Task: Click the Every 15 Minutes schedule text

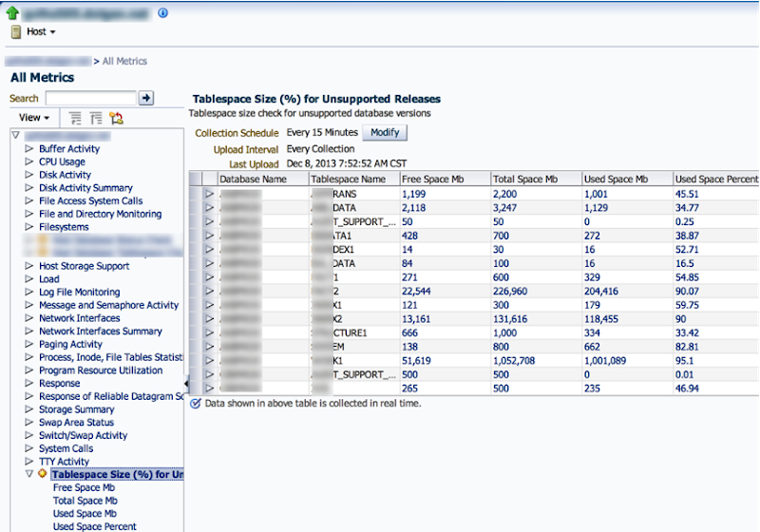Action: pos(322,133)
